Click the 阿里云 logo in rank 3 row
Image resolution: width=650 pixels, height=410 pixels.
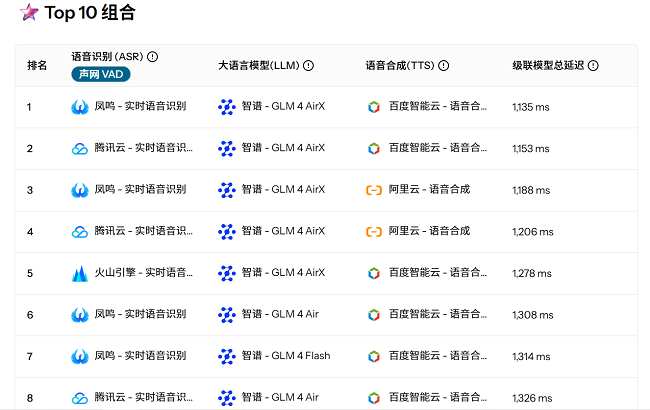tap(374, 190)
